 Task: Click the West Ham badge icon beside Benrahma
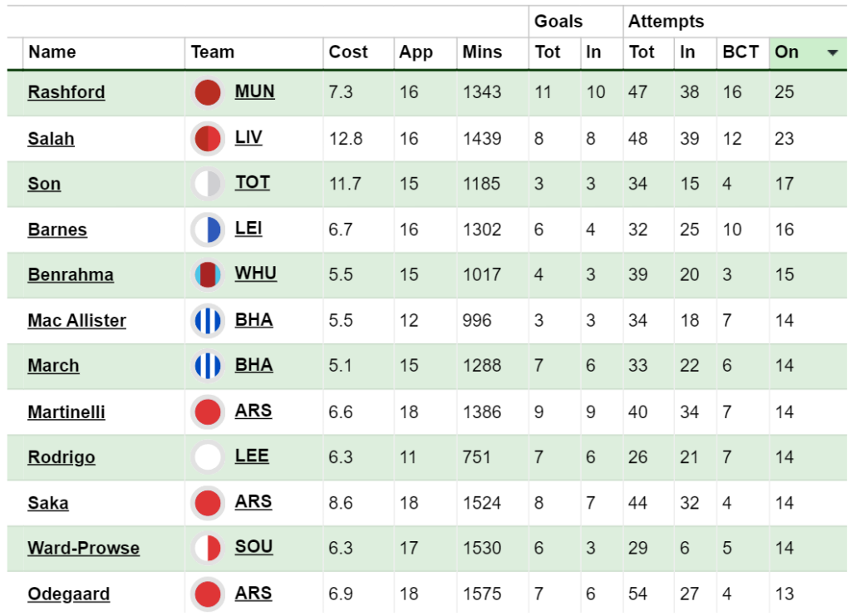207,274
